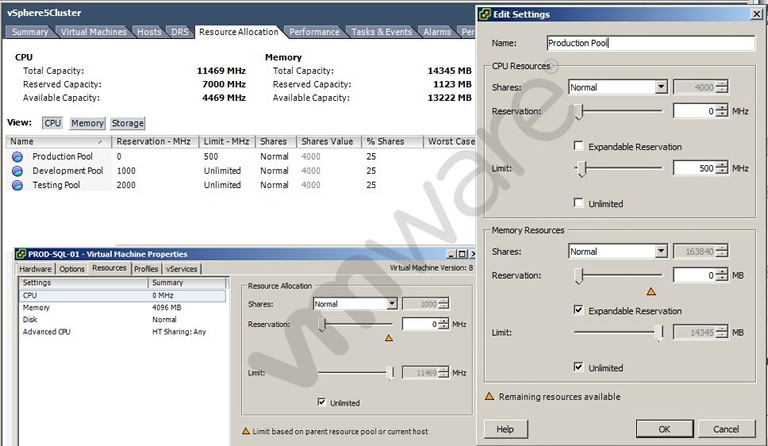Screen dimensions: 768x446
Task: Open the Alarms tab
Action: coord(437,32)
